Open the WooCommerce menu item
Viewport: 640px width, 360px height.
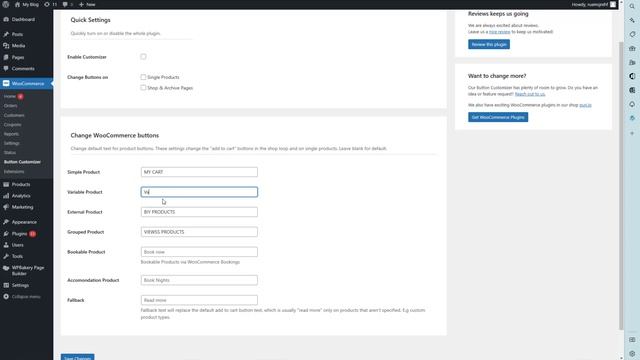click(27, 83)
